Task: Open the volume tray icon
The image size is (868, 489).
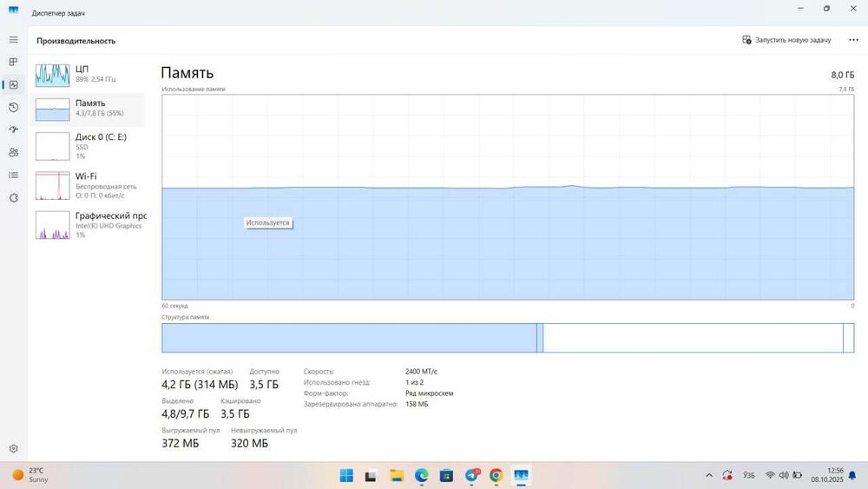Action: (x=784, y=475)
